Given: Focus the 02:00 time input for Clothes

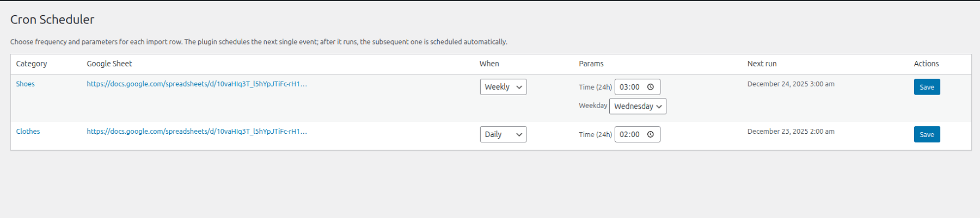Looking at the screenshot, I should click(630, 134).
